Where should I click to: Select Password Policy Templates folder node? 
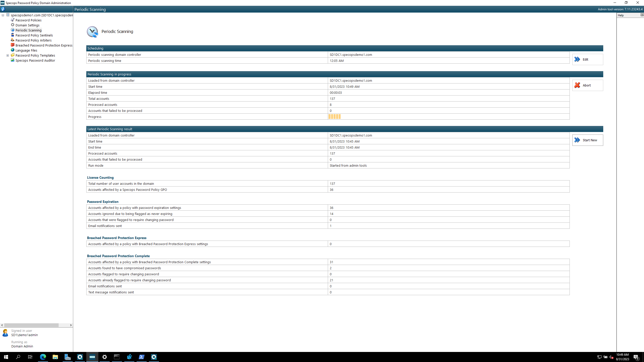pos(35,55)
